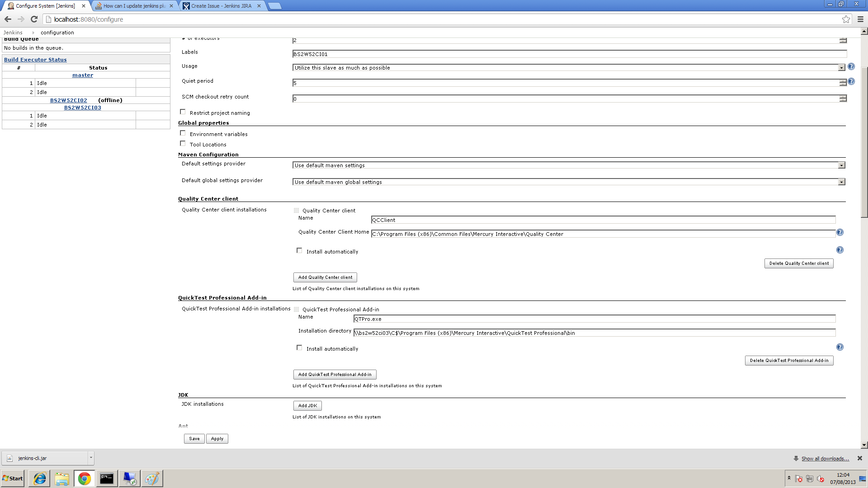
Task: Enable Restrict project naming checkbox
Action: [183, 112]
